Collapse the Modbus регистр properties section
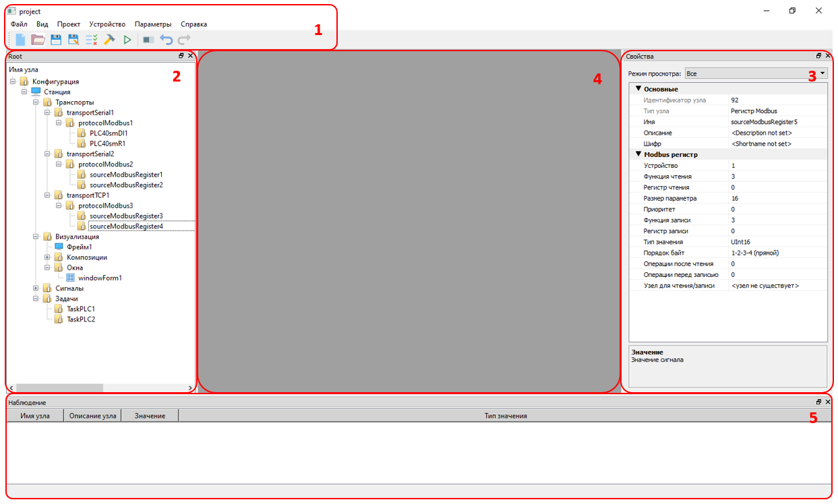 (638, 154)
